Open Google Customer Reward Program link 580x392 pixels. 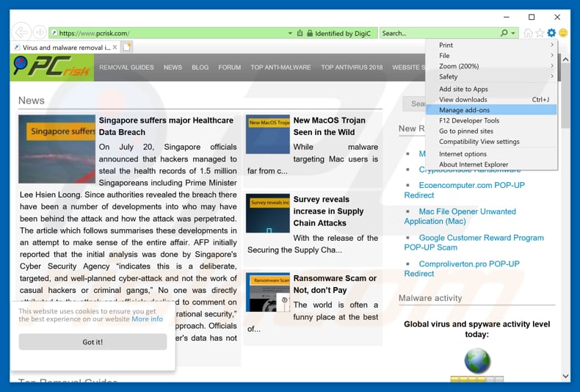point(474,242)
